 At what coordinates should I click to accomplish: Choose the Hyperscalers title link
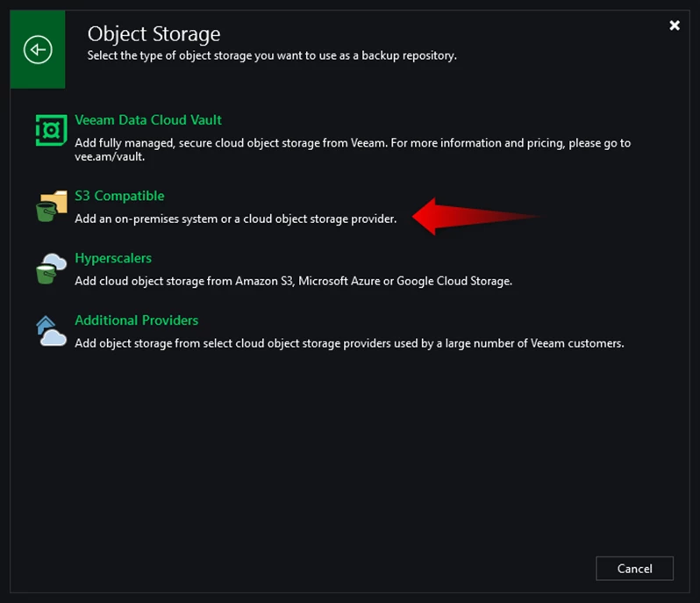[x=113, y=258]
